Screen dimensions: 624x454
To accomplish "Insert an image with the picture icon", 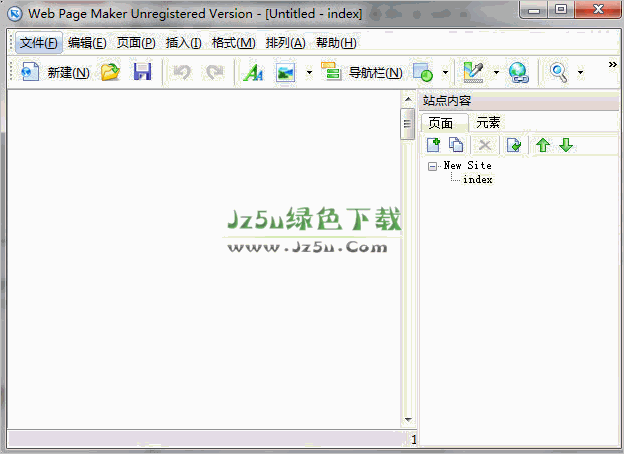I will pos(285,72).
